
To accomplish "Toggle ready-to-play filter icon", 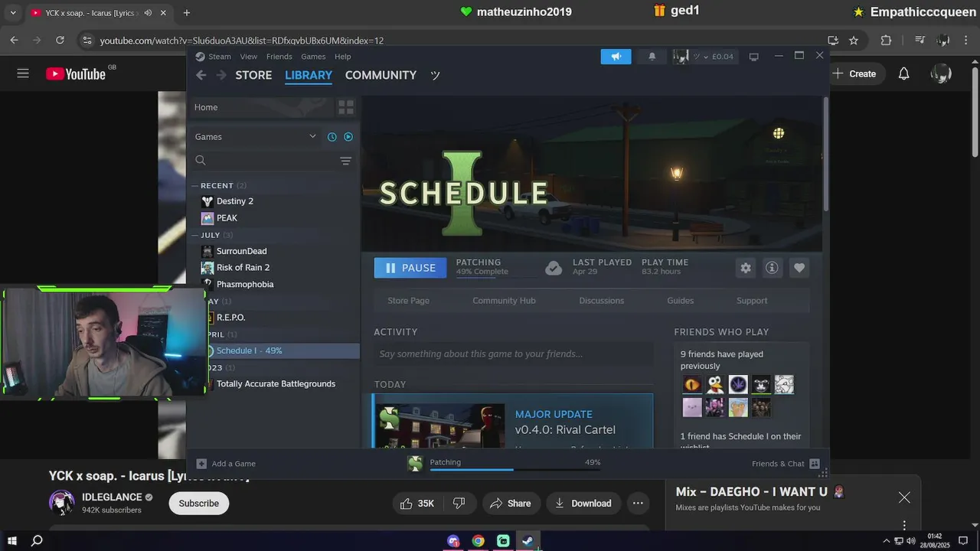I will tap(348, 137).
